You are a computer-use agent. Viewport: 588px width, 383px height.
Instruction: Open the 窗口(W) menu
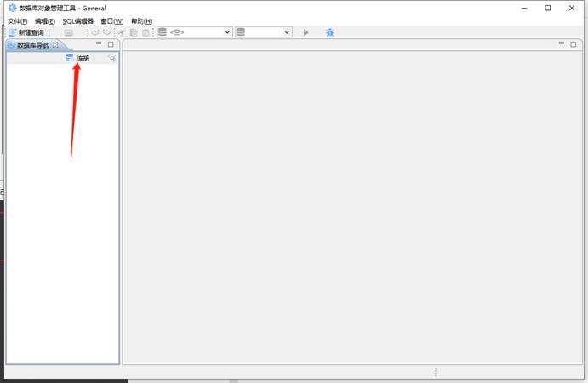111,21
